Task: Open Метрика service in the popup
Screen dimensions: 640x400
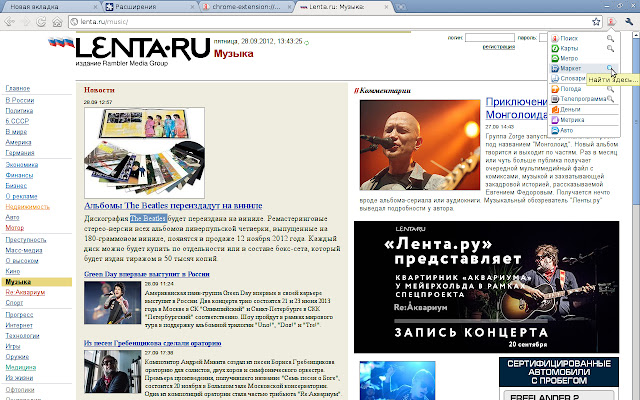Action: 572,120
